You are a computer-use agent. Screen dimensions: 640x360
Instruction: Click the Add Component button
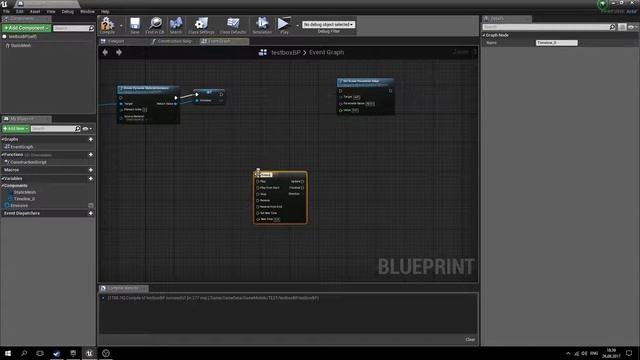(26, 28)
